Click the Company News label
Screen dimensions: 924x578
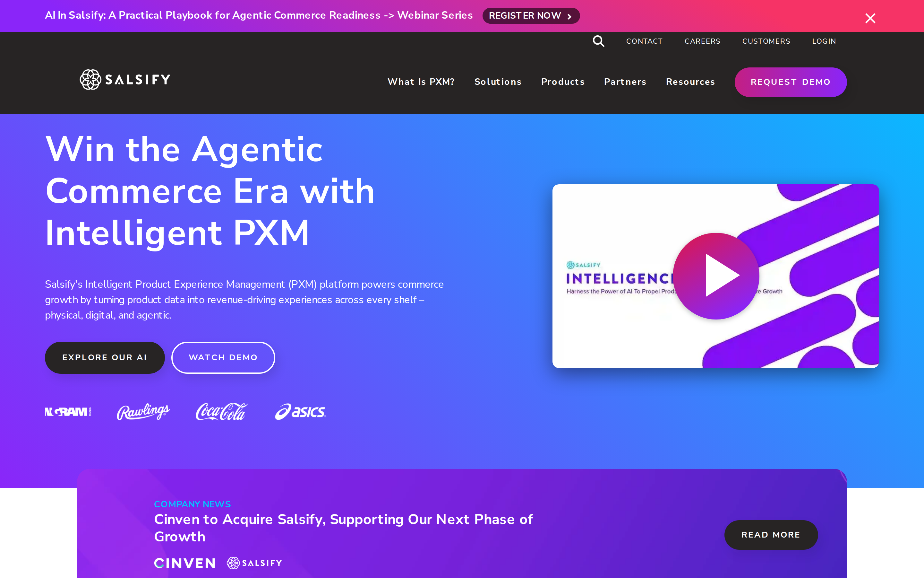coord(193,504)
